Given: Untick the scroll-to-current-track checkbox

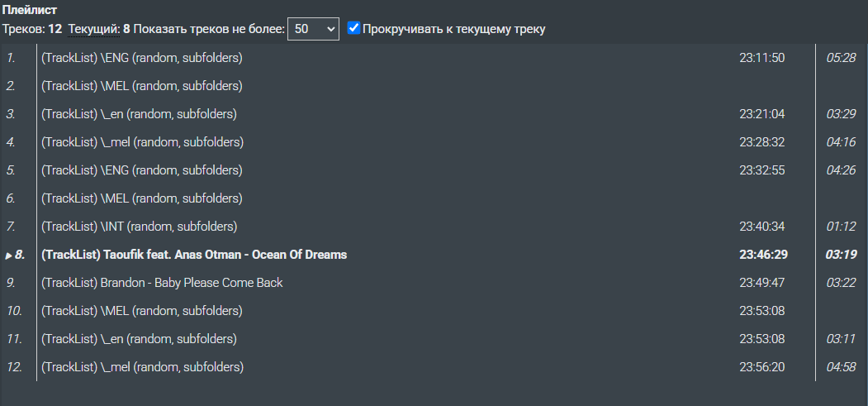Looking at the screenshot, I should click(x=353, y=28).
